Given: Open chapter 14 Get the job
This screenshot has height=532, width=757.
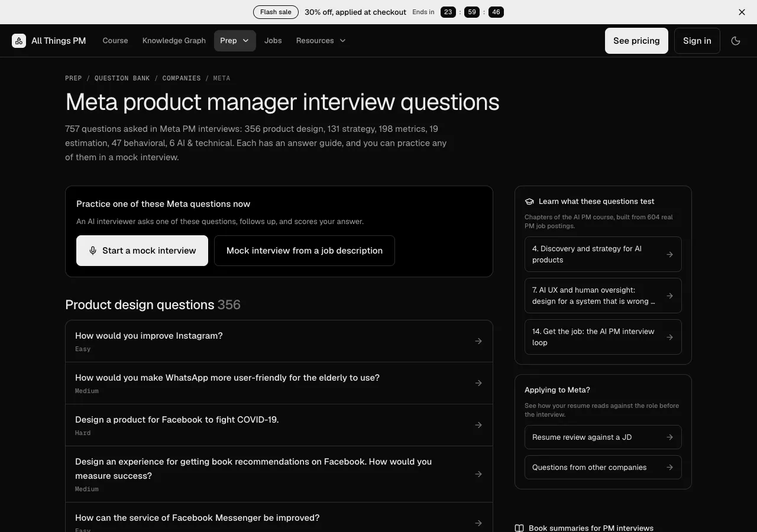Looking at the screenshot, I should click(603, 337).
